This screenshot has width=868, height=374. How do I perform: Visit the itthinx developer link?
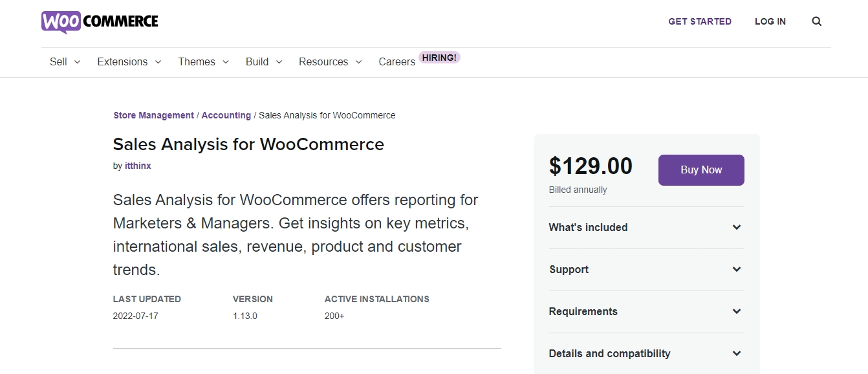(x=138, y=166)
